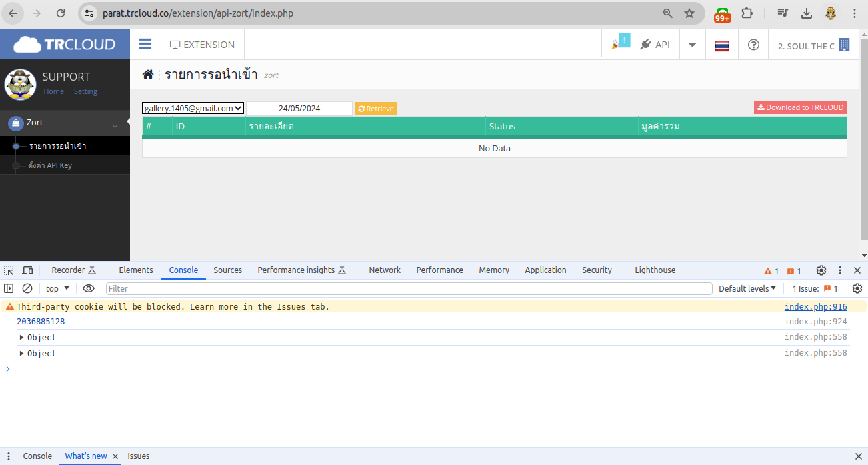
Task: Click the home icon beside page title
Action: pos(148,74)
